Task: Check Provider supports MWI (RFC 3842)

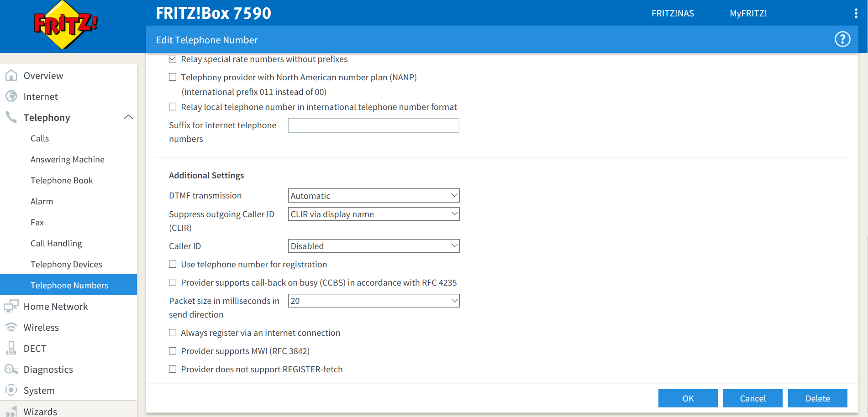Action: (x=173, y=351)
